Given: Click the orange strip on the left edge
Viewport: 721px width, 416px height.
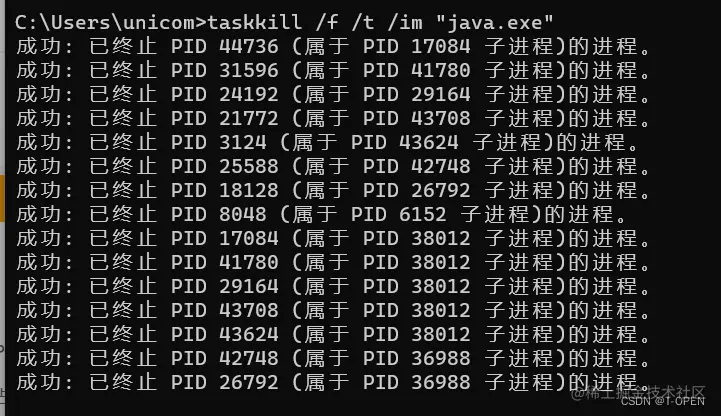Looking at the screenshot, I should click(x=2, y=198).
